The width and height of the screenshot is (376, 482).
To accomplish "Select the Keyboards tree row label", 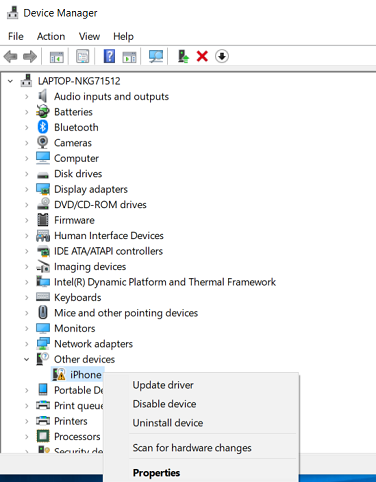I will [x=78, y=297].
